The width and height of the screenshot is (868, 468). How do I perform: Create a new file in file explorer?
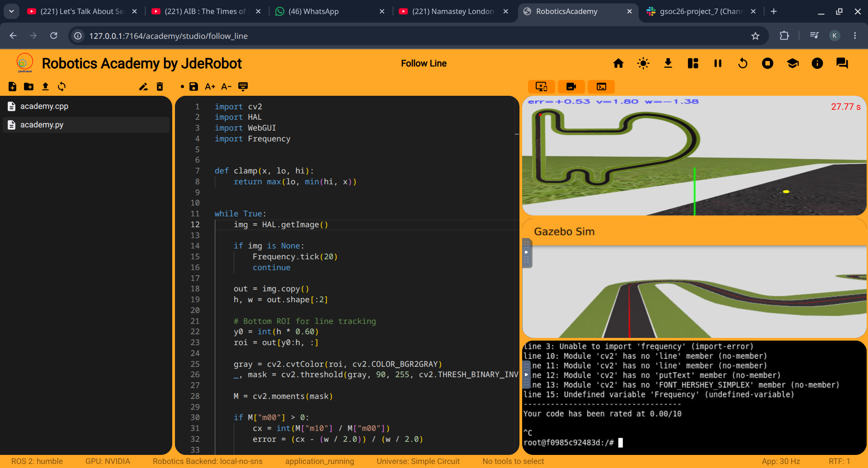click(13, 87)
